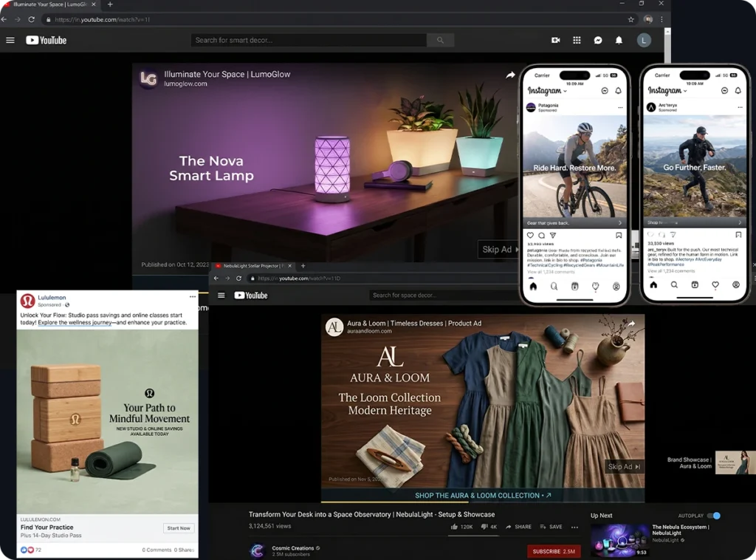Select the Illuminate Your Space browser tab

click(49, 4)
